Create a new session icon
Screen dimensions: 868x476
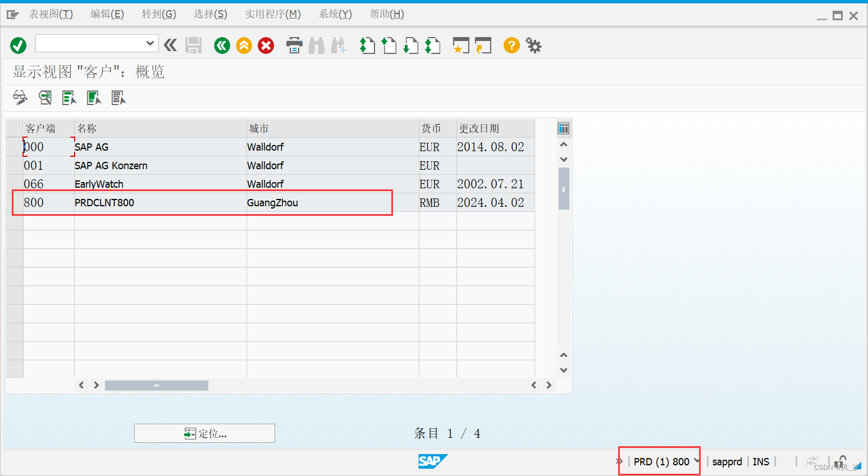click(461, 46)
